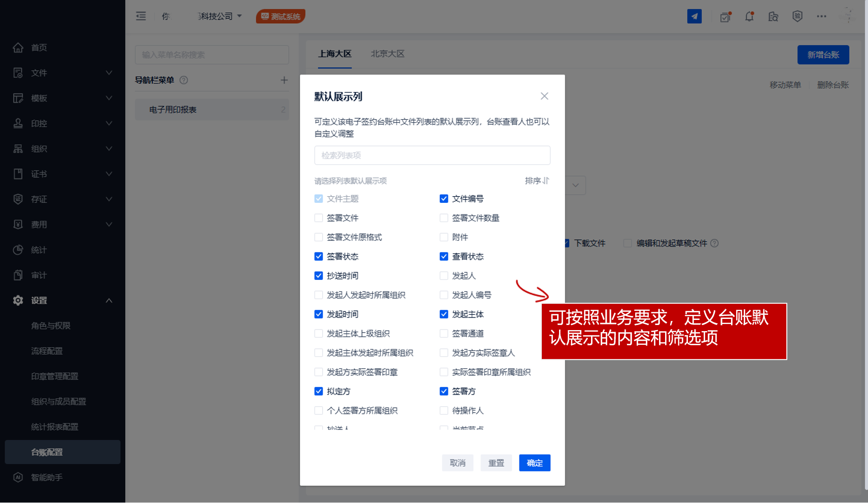868x503 pixels.
Task: Click the blue paper plane send icon
Action: [x=695, y=16]
